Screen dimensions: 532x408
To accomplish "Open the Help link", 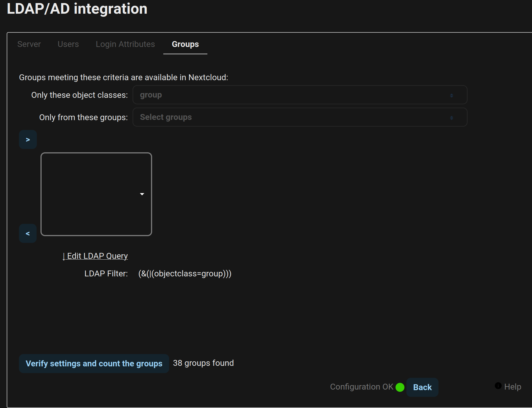I will (x=513, y=387).
